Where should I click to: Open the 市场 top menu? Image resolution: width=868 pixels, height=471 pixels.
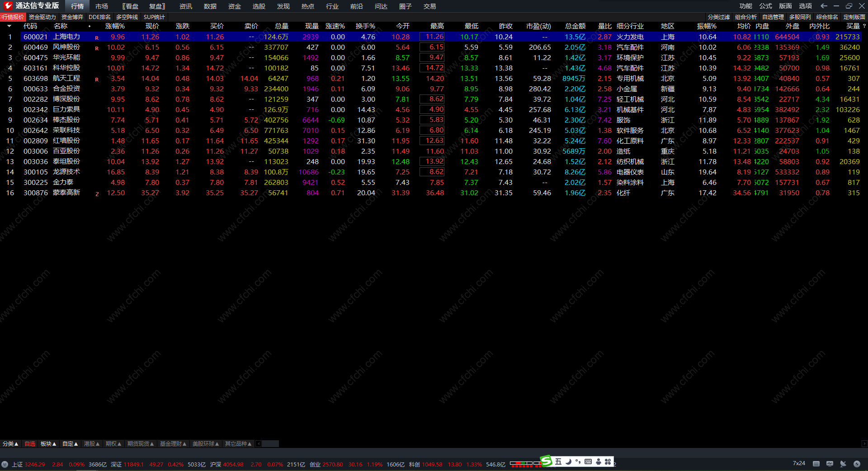(x=102, y=6)
